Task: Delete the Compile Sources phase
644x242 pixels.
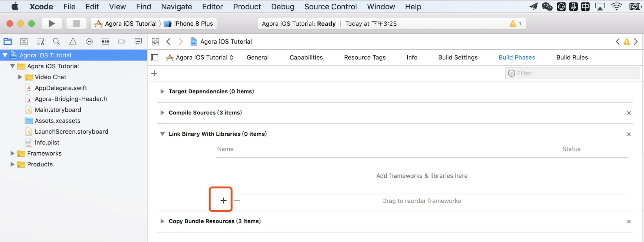Action: tap(629, 113)
